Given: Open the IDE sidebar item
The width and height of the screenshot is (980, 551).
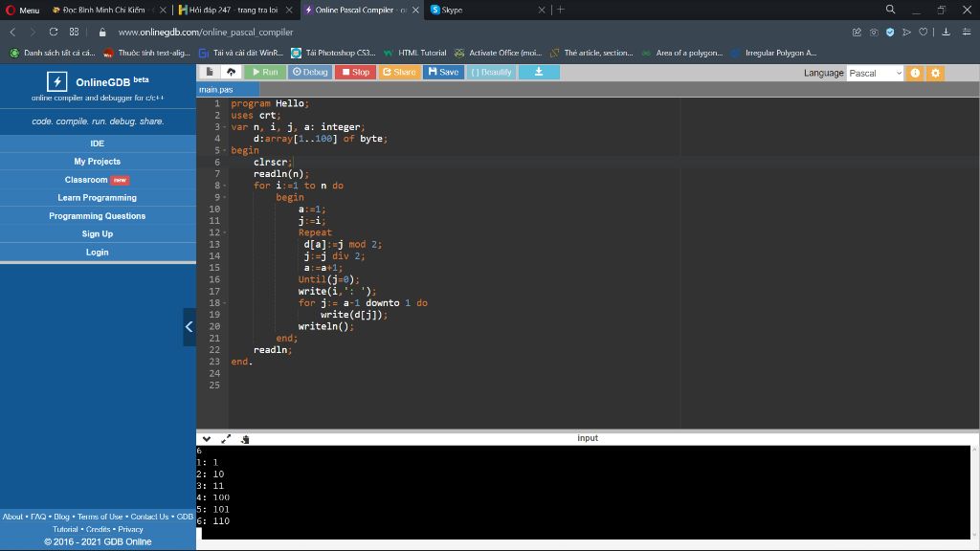Looking at the screenshot, I should (98, 143).
